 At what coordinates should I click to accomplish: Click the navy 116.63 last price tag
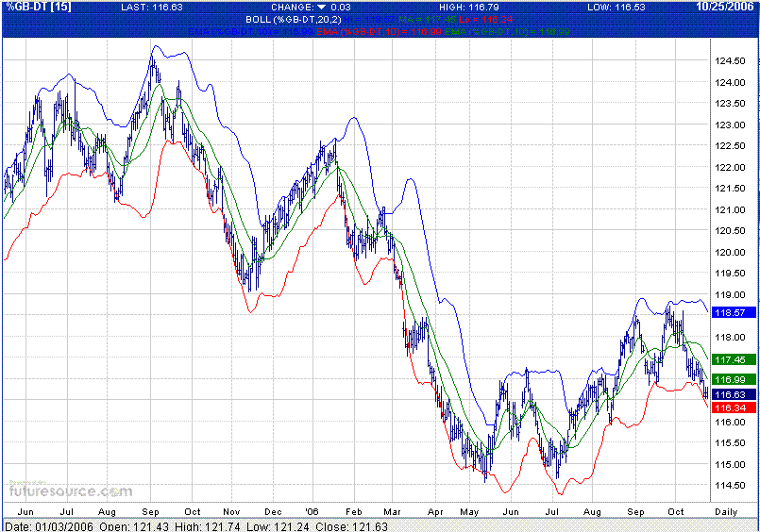pyautogui.click(x=734, y=395)
